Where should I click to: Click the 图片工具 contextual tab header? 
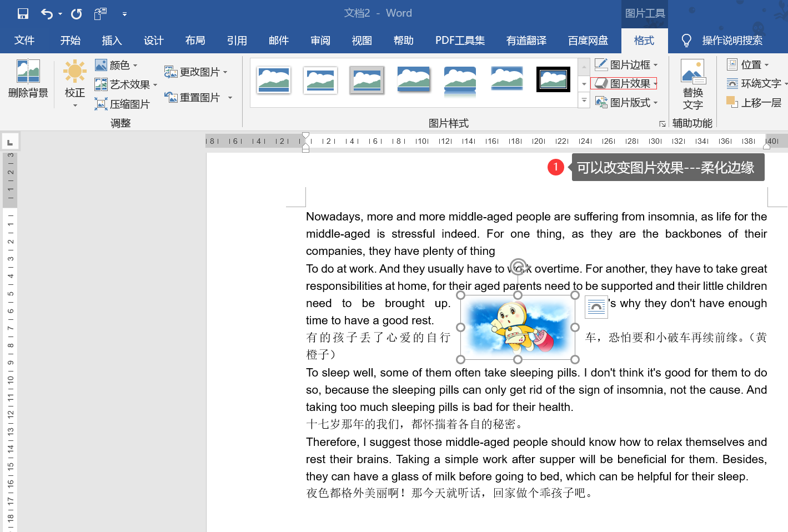click(x=645, y=13)
